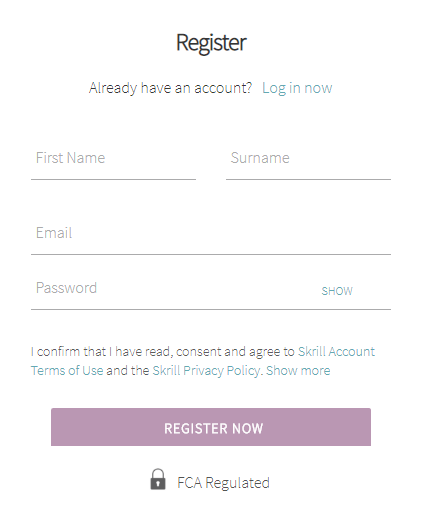Open the Skrill Privacy Policy link
Viewport: 424px width, 524px height.
(206, 371)
